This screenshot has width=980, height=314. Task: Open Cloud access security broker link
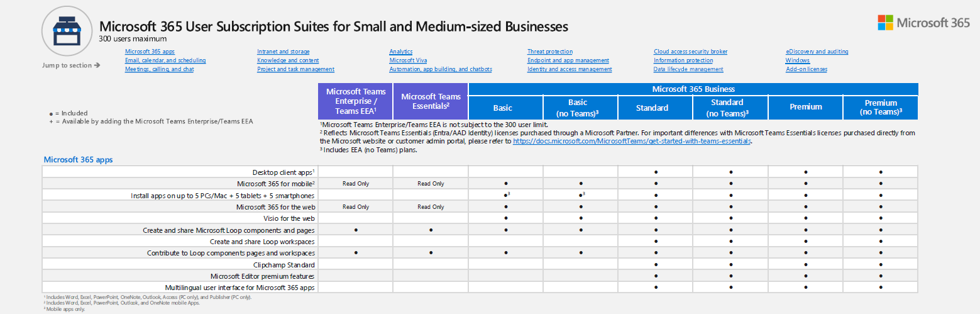691,52
